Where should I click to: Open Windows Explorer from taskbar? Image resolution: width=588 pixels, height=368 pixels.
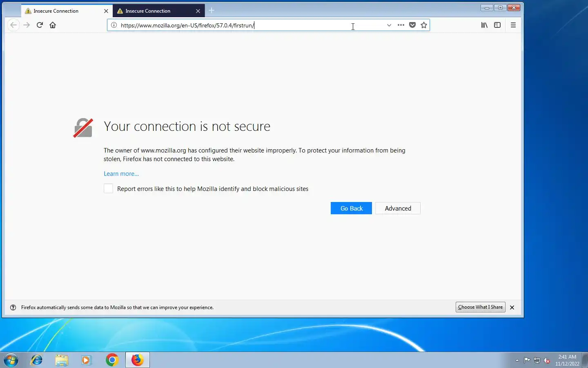pos(62,360)
